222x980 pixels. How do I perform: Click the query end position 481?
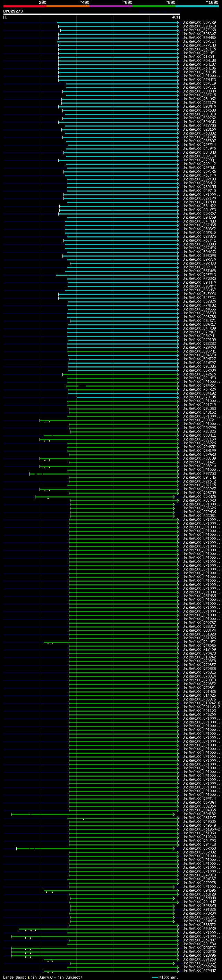(x=175, y=17)
